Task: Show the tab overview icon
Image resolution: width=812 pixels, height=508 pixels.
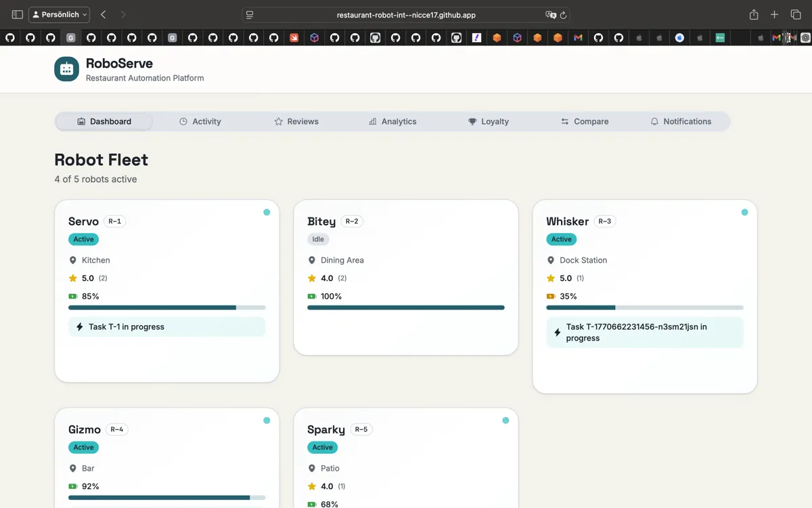Action: coord(796,14)
